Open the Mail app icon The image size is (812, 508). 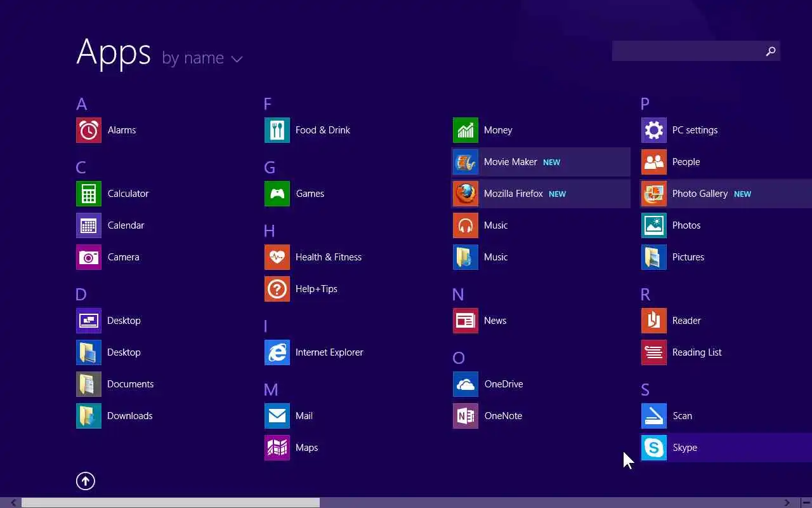pos(277,416)
